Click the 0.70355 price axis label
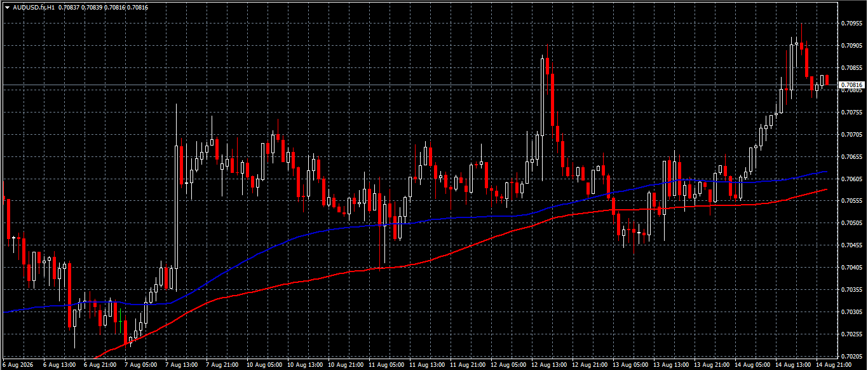This screenshot has width=868, height=370. click(x=851, y=289)
